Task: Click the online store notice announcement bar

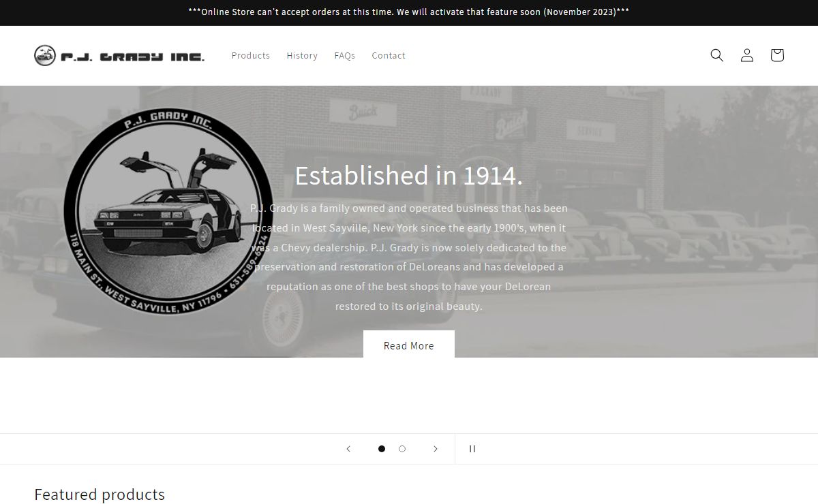Action: click(409, 12)
